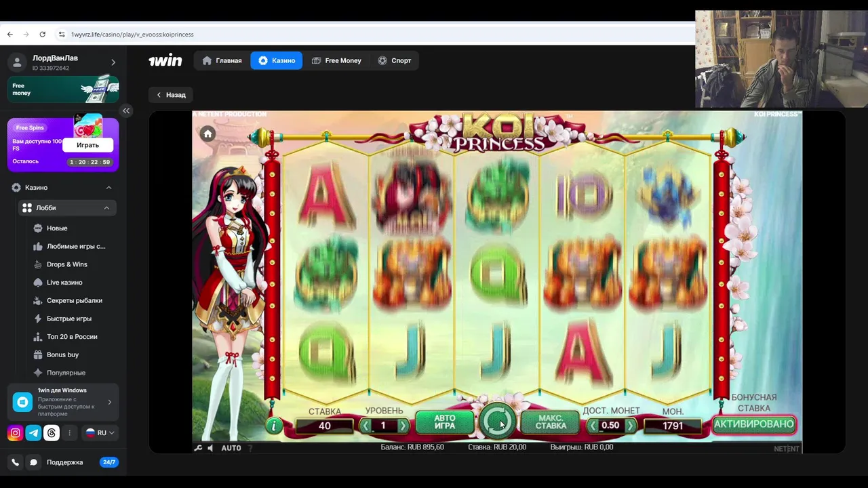Open the Главная tab
The height and width of the screenshot is (488, 868).
222,60
